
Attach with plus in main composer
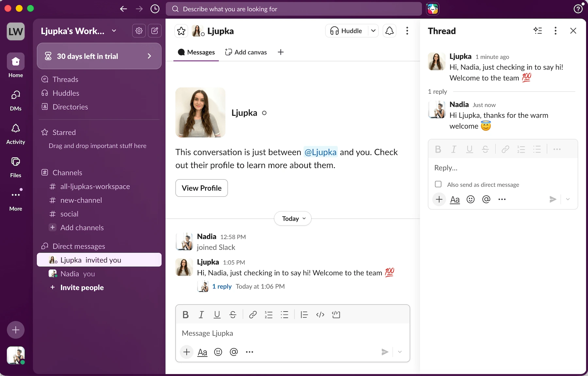point(187,352)
